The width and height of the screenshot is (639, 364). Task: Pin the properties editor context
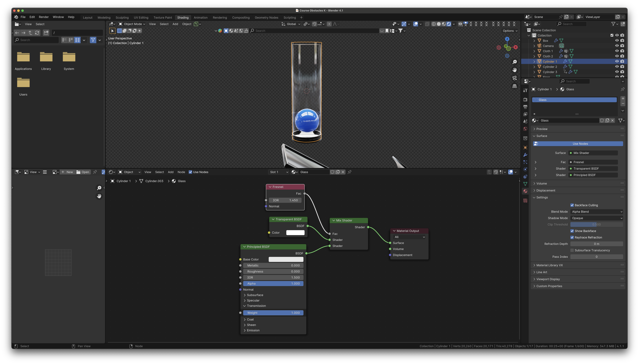623,89
